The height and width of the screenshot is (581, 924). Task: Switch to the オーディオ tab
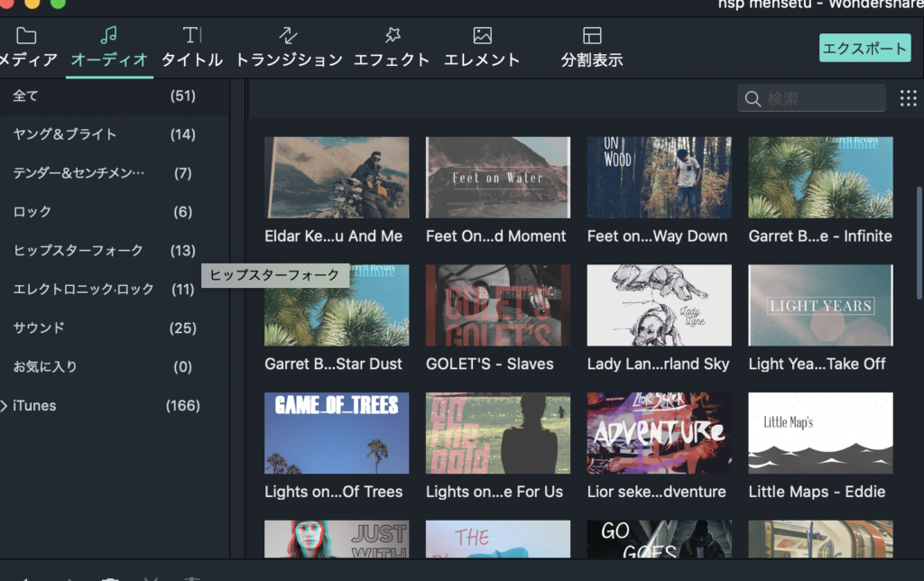109,47
